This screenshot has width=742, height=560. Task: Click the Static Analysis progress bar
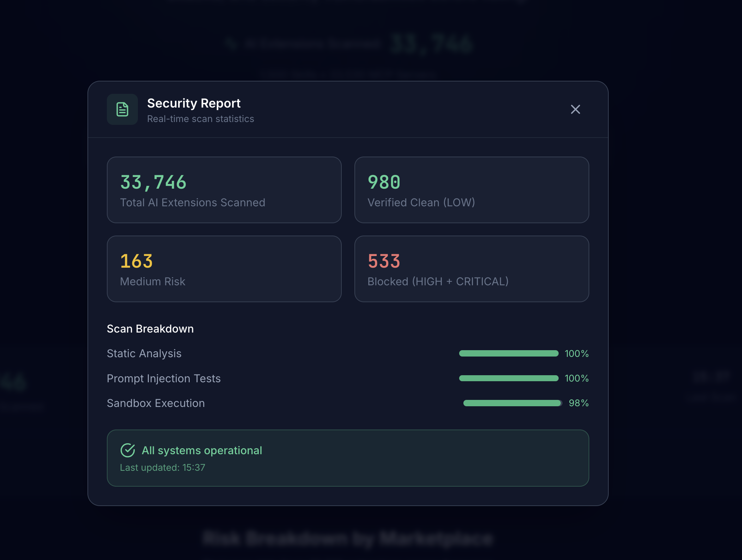tap(509, 353)
